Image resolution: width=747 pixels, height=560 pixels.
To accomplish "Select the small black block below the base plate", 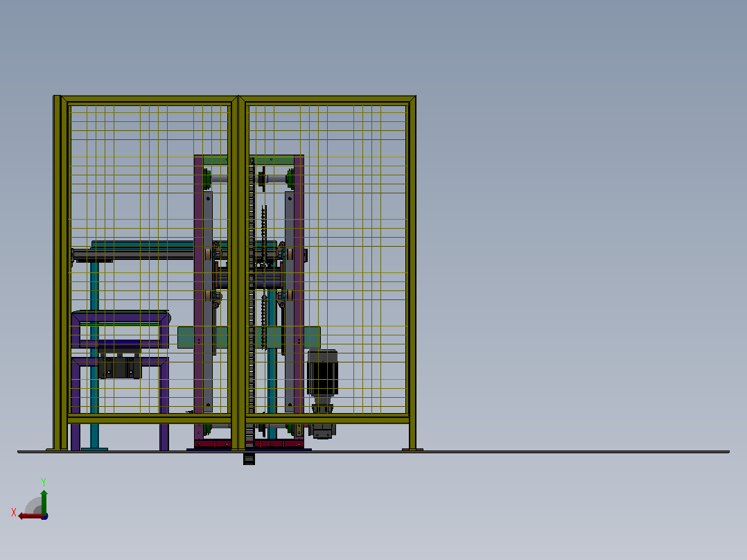I will coord(249,459).
